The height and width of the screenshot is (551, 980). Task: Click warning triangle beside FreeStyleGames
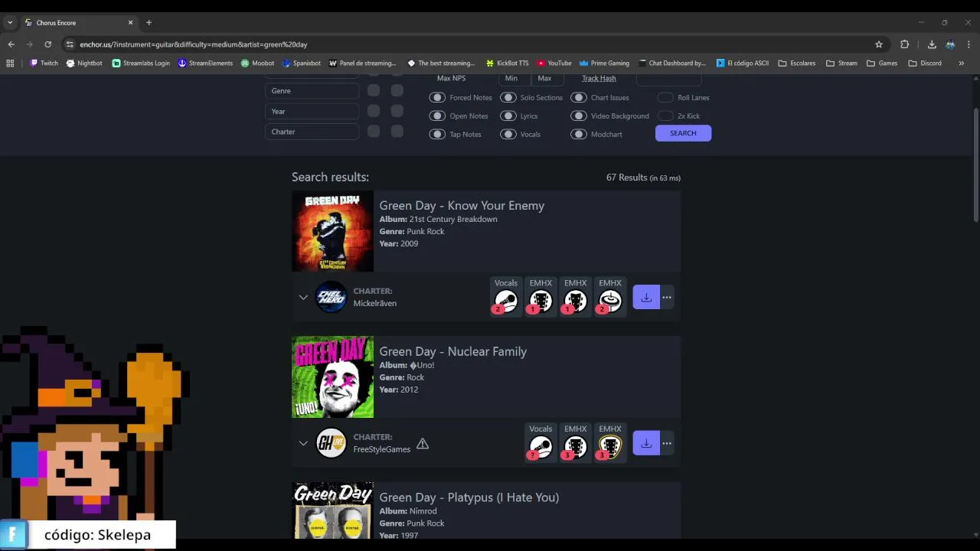tap(423, 444)
